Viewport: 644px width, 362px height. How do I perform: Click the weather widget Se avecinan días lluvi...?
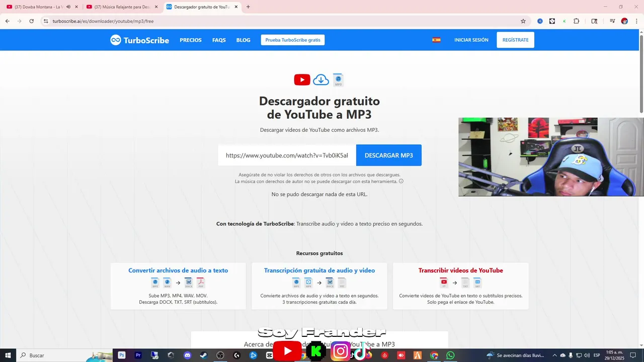click(516, 355)
